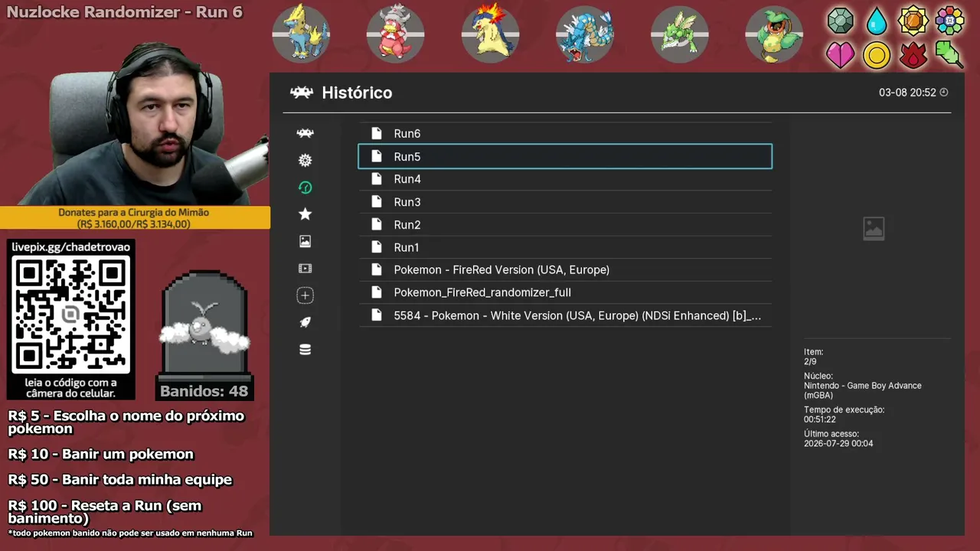Open the Video sidebar icon
The width and height of the screenshot is (980, 551).
305,269
